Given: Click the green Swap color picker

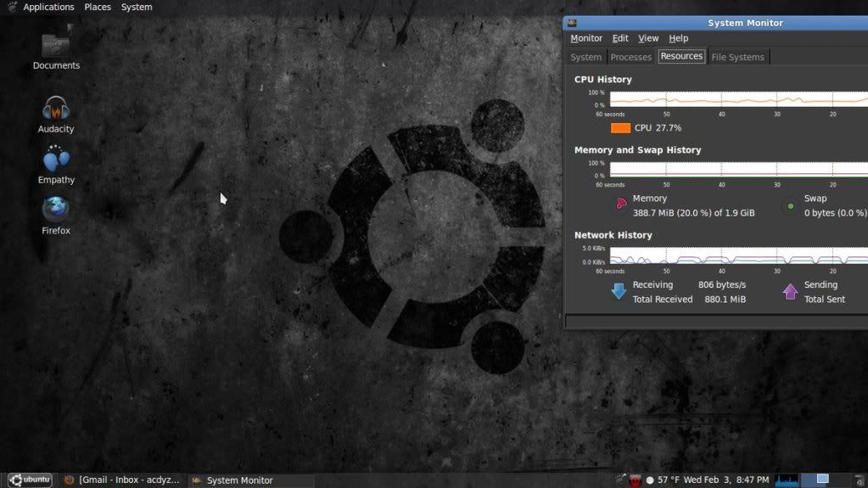Looking at the screenshot, I should 791,206.
